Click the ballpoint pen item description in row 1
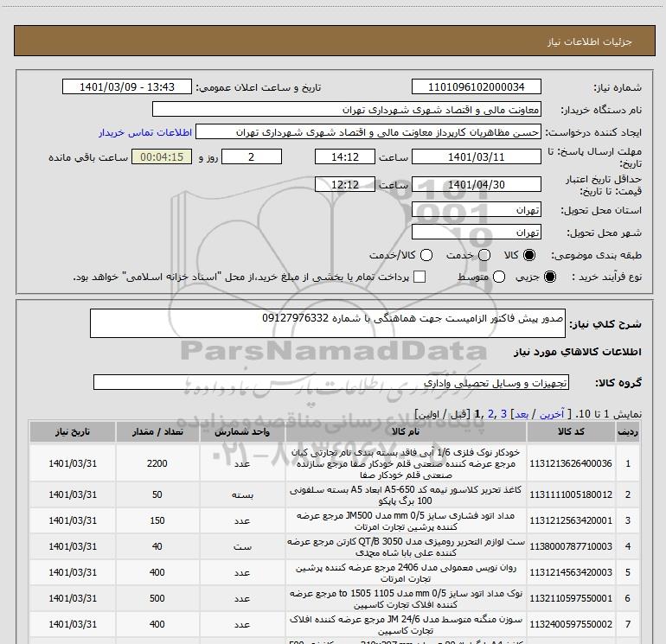 406,463
